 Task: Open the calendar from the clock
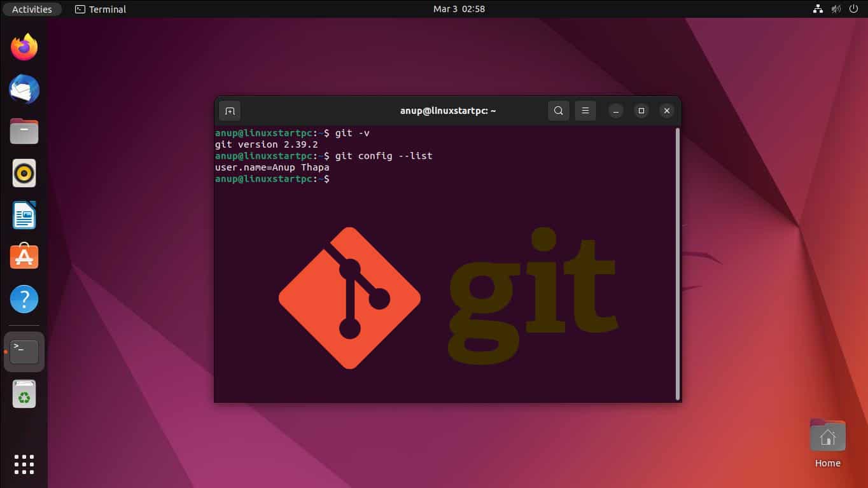459,9
